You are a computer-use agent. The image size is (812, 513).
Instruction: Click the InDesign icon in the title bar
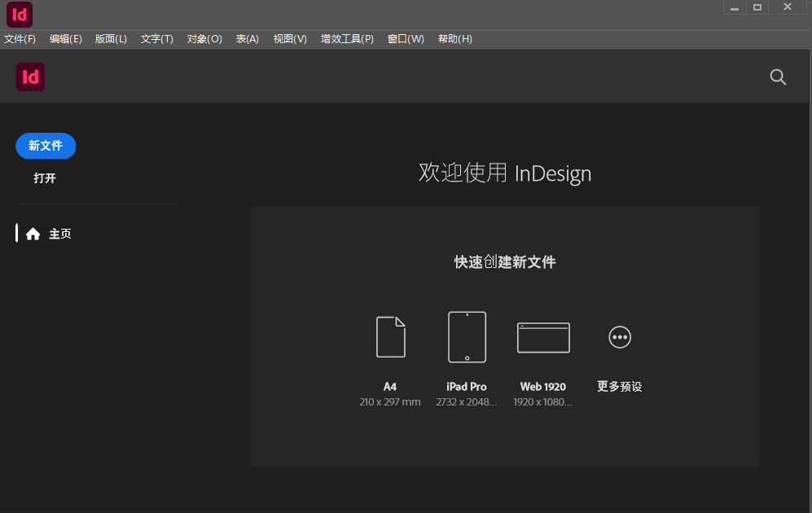coord(19,14)
